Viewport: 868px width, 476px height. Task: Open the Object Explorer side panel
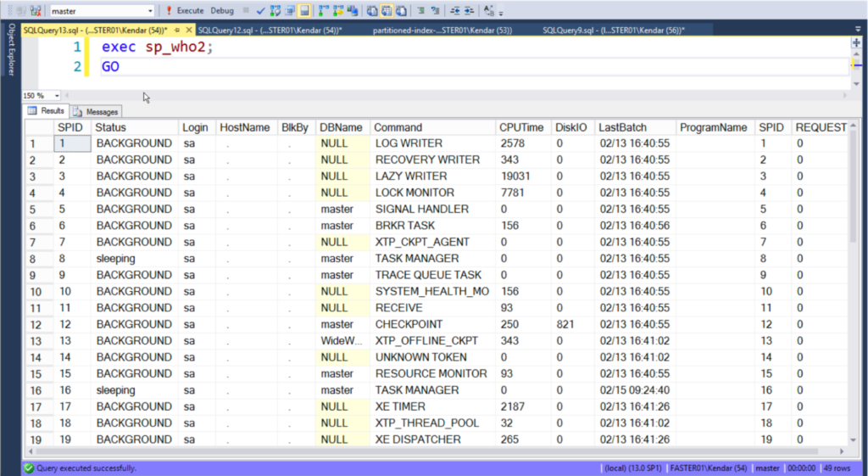point(11,51)
